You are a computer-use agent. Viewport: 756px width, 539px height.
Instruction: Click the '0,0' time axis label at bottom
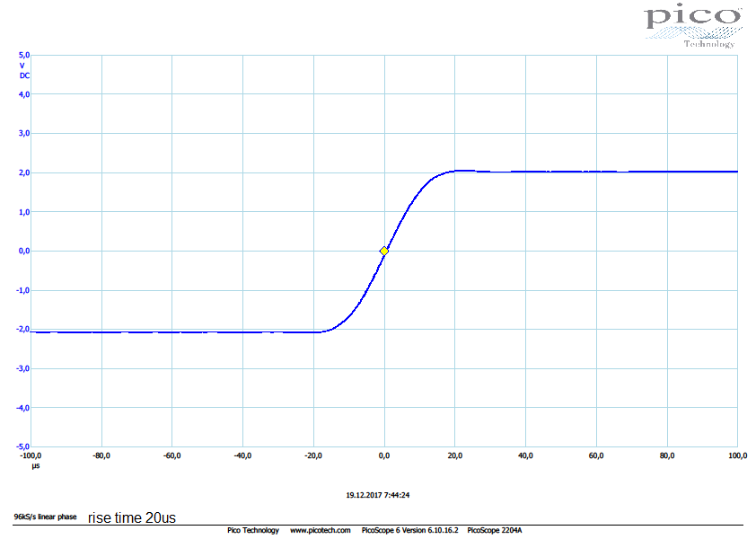pos(384,456)
